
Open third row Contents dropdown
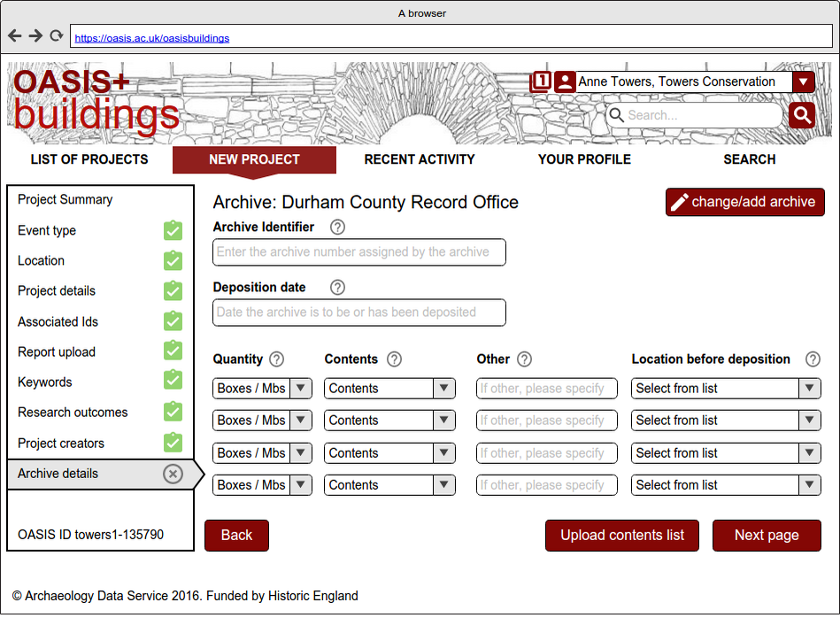[389, 453]
